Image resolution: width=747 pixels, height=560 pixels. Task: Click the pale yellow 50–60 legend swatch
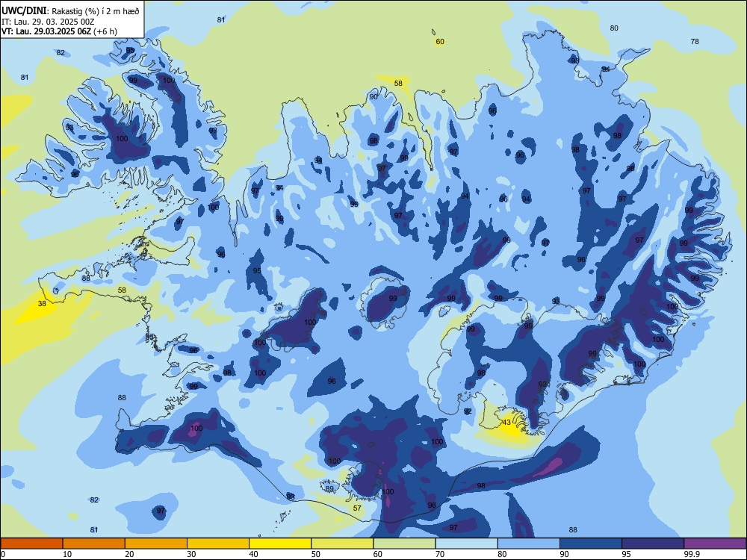pyautogui.click(x=342, y=544)
